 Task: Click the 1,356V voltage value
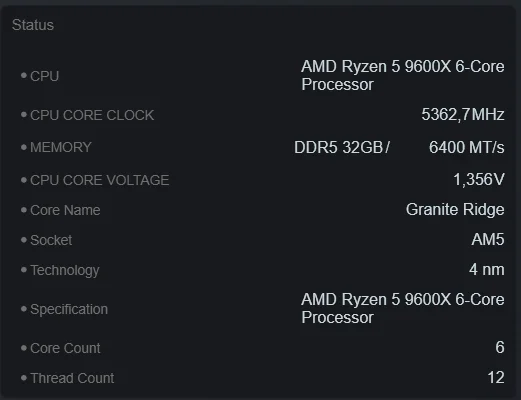pyautogui.click(x=479, y=180)
